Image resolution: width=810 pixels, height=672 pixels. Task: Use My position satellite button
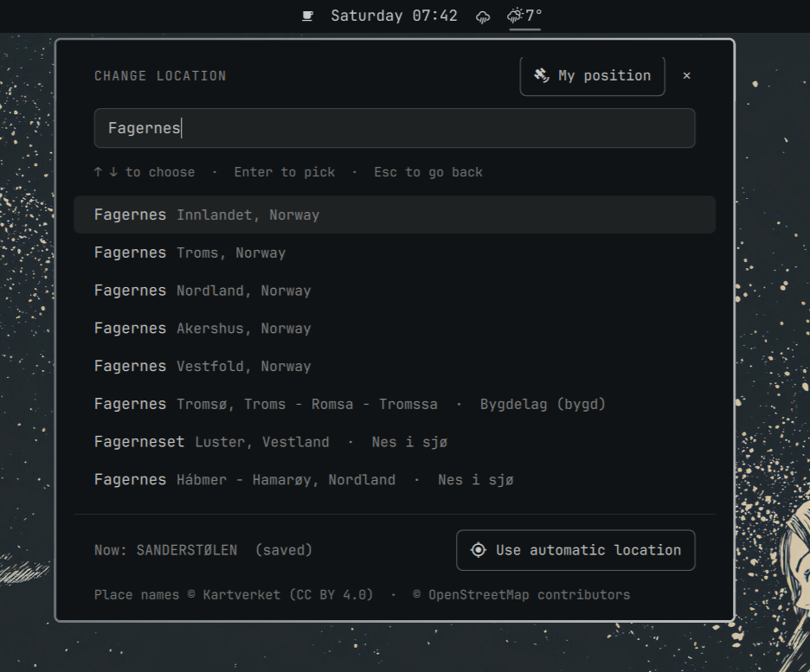[592, 76]
